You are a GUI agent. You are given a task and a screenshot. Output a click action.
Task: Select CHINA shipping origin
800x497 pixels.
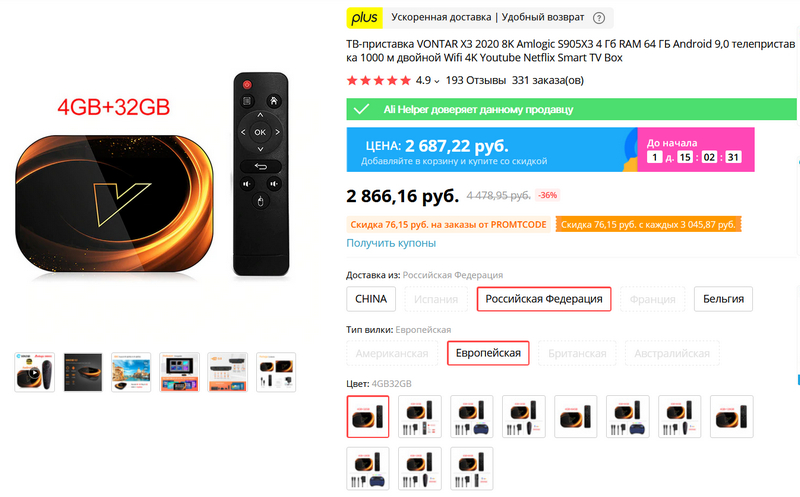[371, 299]
